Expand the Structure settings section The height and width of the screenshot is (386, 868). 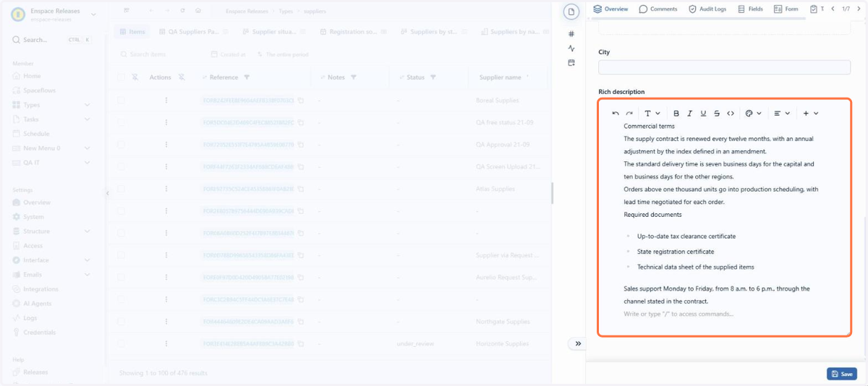pyautogui.click(x=52, y=231)
